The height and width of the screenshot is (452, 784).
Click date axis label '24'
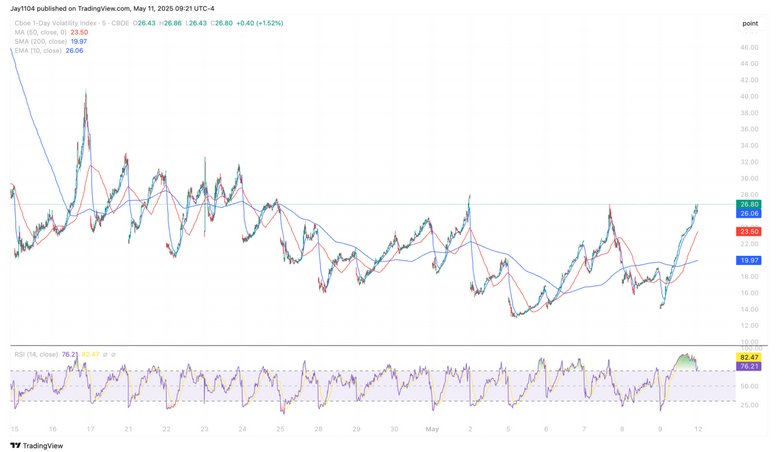(242, 429)
